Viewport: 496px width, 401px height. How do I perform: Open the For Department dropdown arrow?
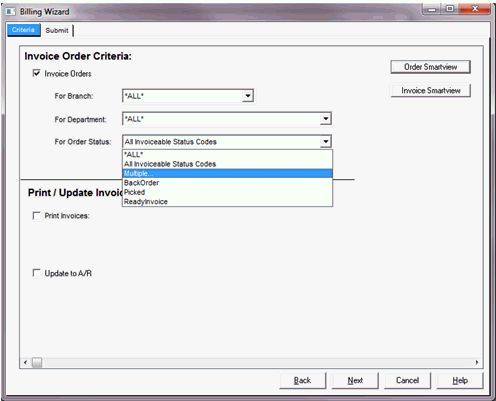coord(326,119)
